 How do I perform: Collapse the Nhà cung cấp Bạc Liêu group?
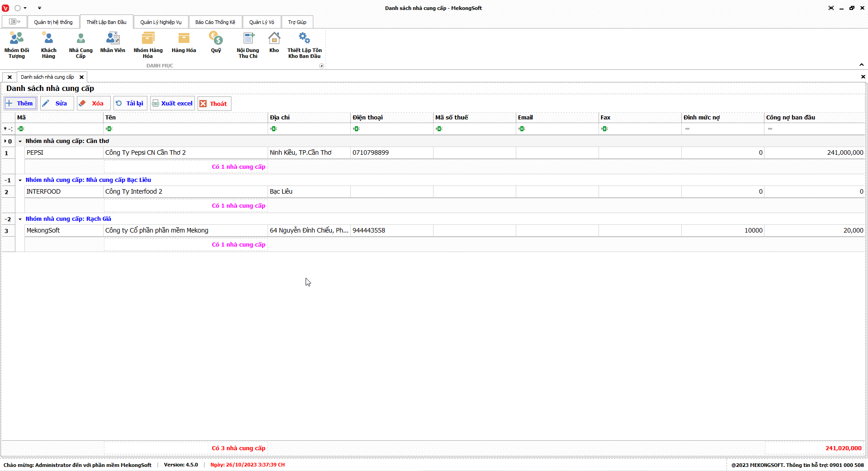(20, 180)
